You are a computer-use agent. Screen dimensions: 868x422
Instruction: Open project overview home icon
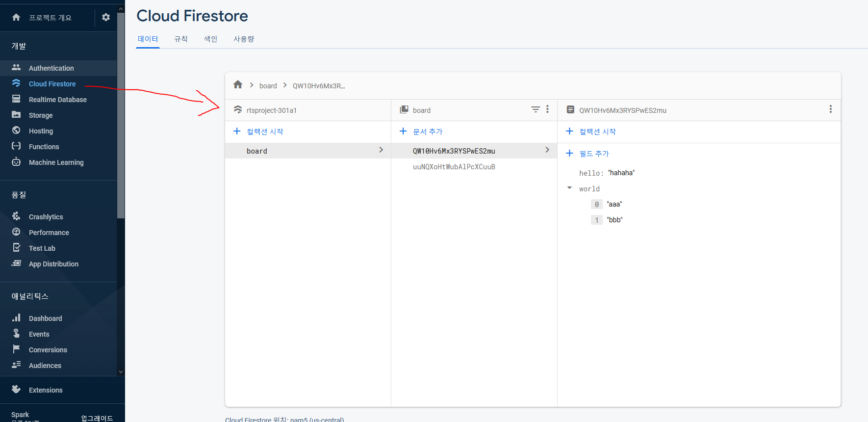pos(16,17)
